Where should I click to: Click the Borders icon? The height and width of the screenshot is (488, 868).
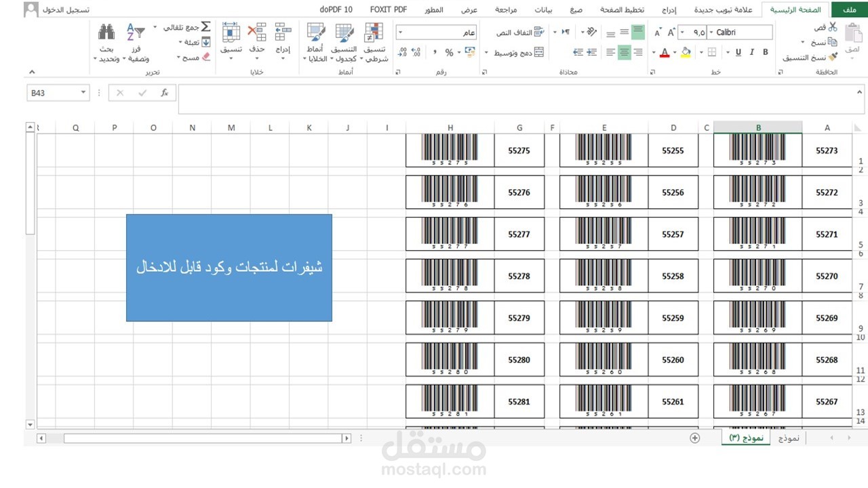tap(712, 52)
